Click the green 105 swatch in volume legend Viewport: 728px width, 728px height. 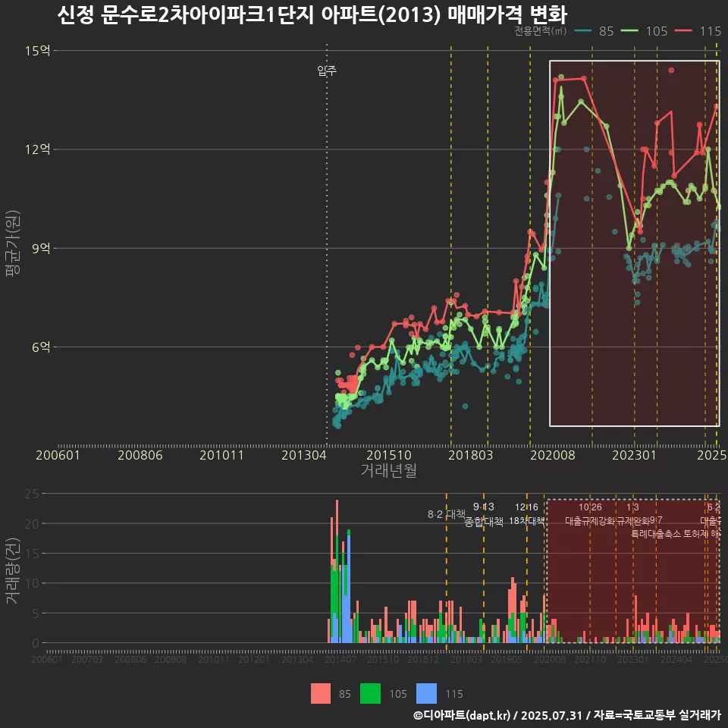(x=370, y=693)
